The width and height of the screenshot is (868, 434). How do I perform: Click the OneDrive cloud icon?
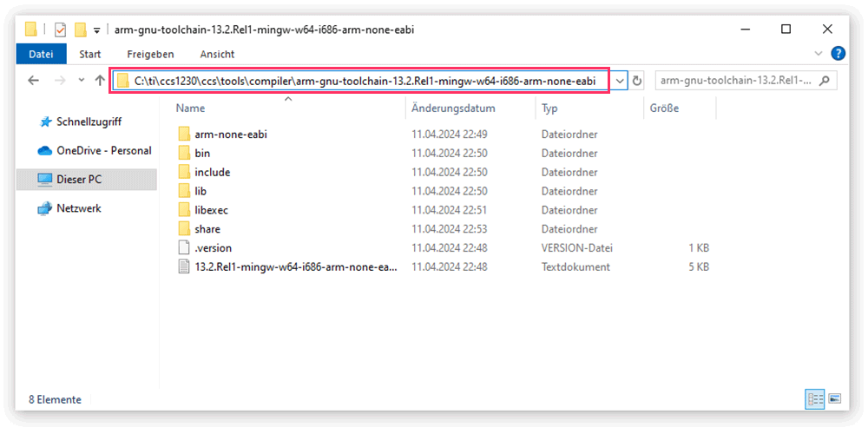coord(44,150)
